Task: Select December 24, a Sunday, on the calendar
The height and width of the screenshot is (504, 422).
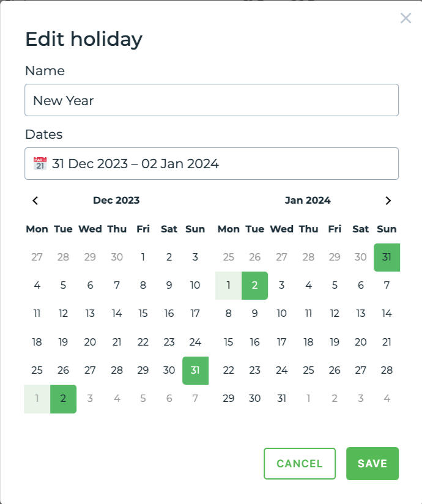Action: click(195, 342)
